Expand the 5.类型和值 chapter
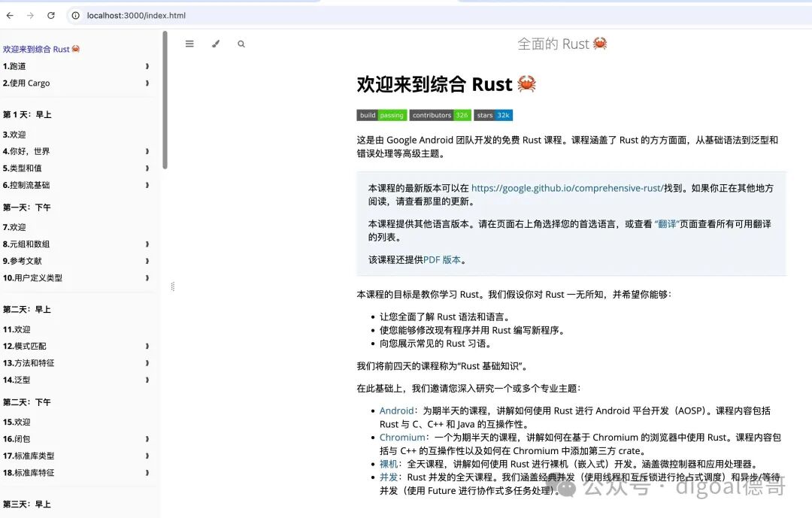The width and height of the screenshot is (812, 518). click(147, 168)
